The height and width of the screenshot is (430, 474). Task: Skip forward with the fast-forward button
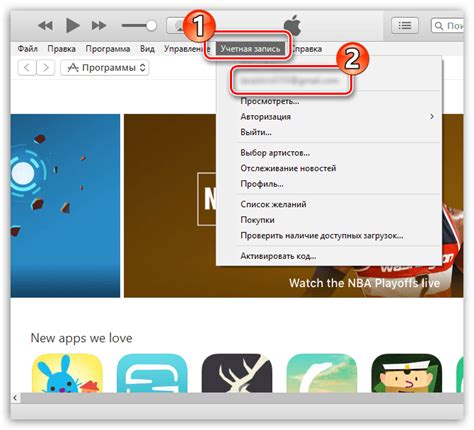99,25
